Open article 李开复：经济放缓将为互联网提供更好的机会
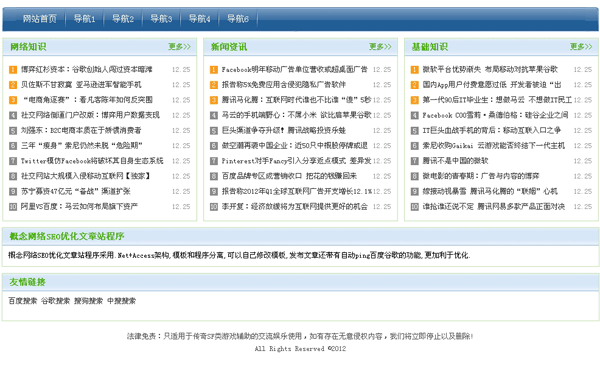600x365 pixels. [295, 207]
